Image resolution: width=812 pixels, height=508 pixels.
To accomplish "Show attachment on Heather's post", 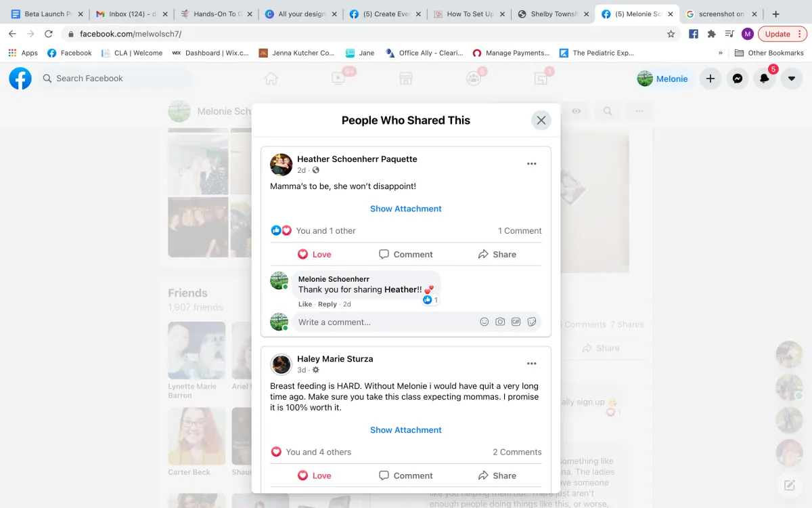I will pyautogui.click(x=406, y=209).
